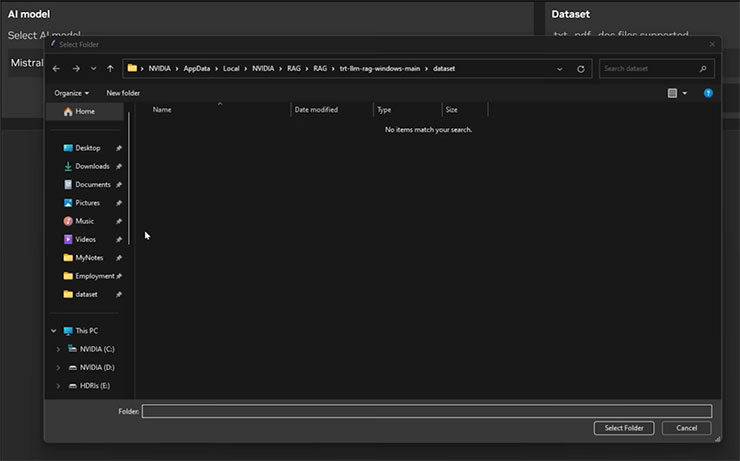This screenshot has width=740, height=461.
Task: Change view layout icon
Action: click(x=673, y=93)
